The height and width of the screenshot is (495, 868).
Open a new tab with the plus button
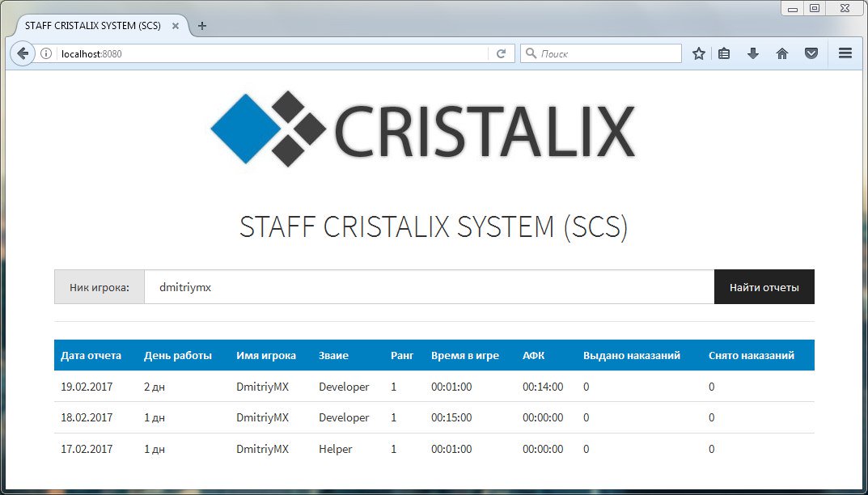[202, 25]
